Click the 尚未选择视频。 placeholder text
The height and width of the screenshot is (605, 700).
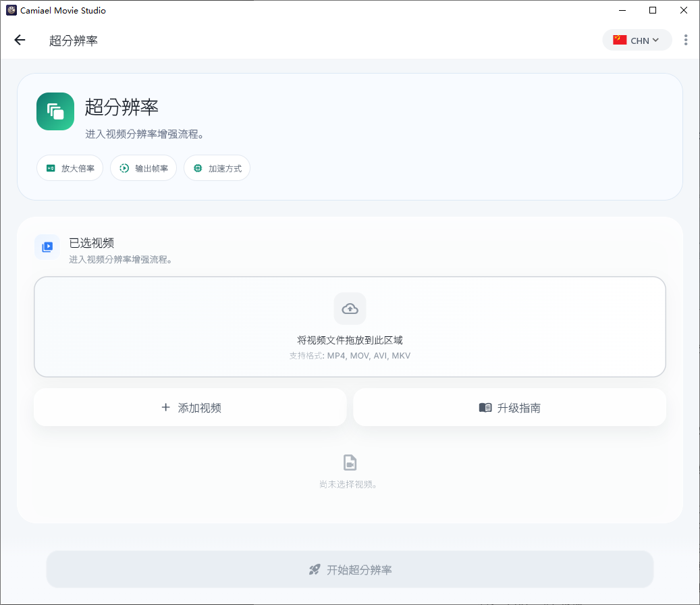coord(350,484)
